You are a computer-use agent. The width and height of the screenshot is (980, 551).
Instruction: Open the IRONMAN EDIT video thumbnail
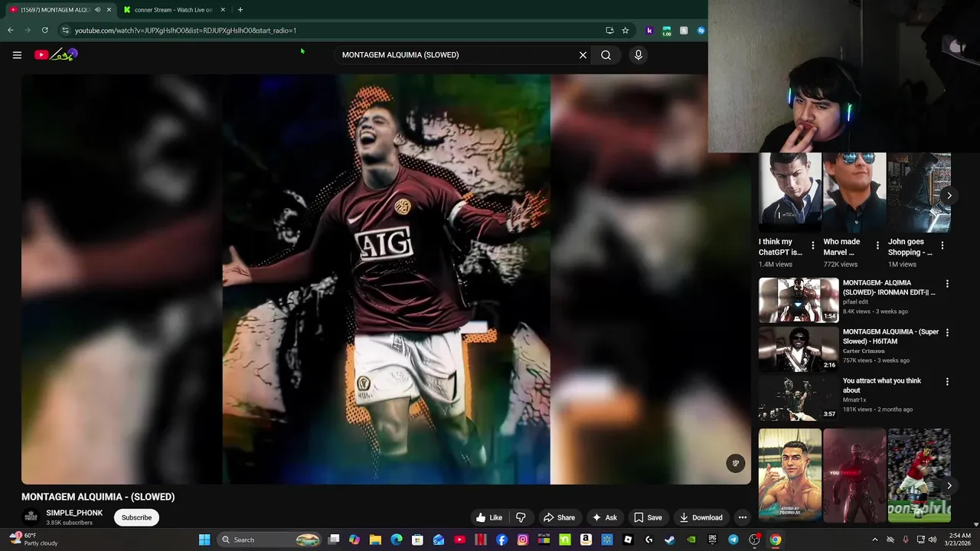799,300
